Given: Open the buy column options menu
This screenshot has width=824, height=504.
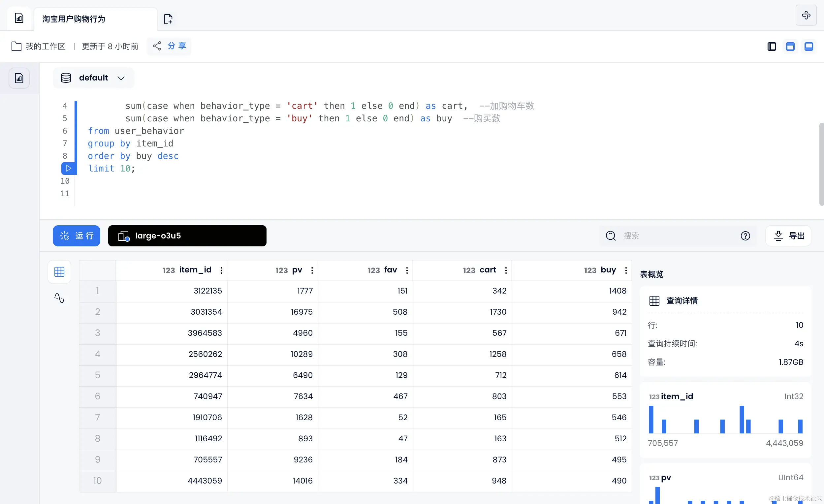Looking at the screenshot, I should 626,270.
